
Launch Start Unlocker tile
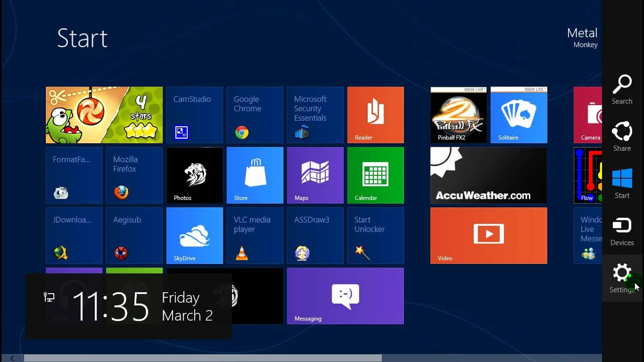(x=376, y=236)
